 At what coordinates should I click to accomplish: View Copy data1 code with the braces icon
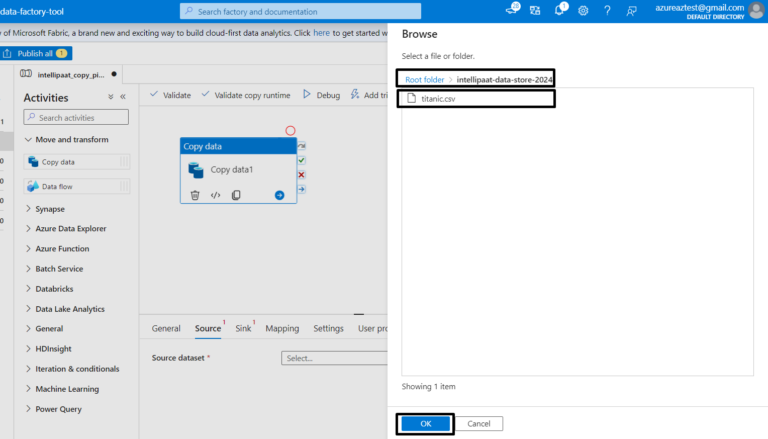pyautogui.click(x=216, y=195)
